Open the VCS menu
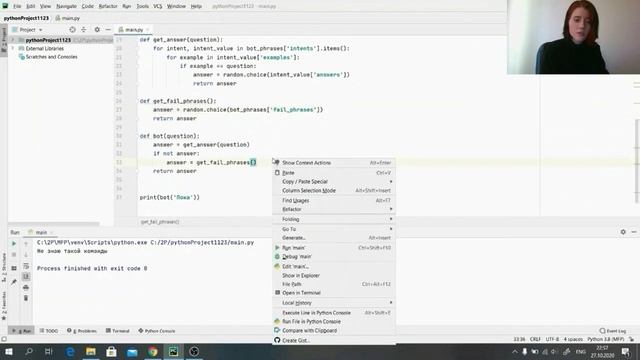 point(158,6)
